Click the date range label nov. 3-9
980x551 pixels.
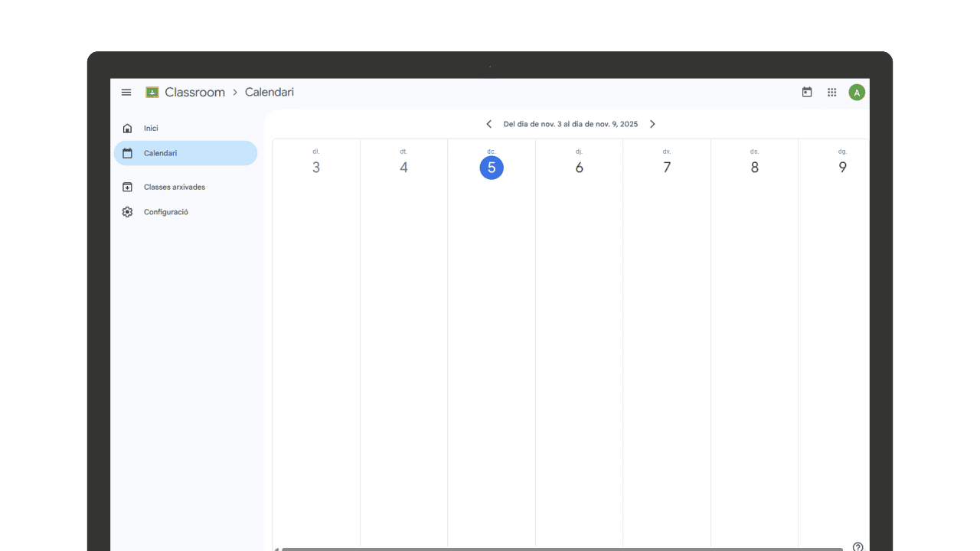point(570,123)
